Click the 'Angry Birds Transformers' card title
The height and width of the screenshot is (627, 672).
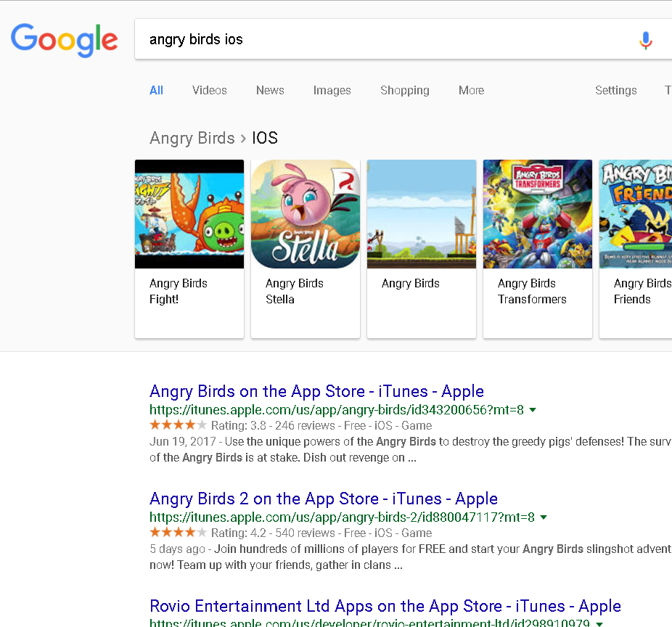532,291
